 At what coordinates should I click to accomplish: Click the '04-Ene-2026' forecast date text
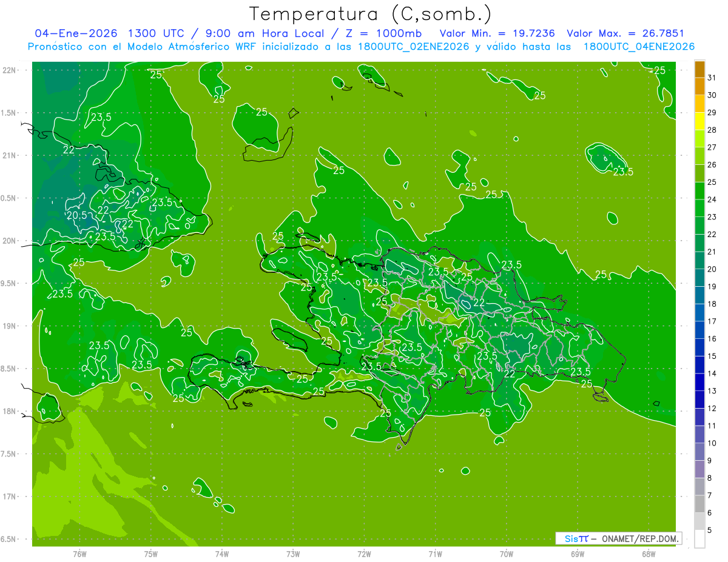(x=76, y=33)
